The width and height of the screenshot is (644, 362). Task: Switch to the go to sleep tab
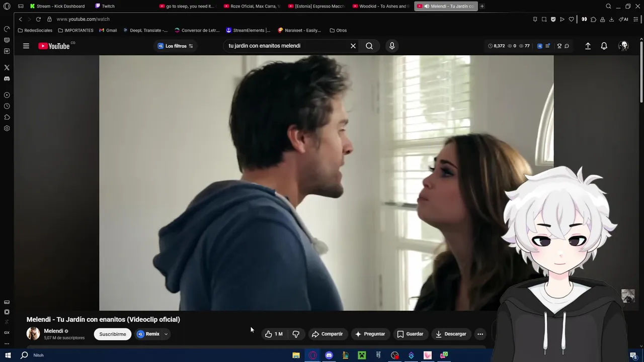click(x=187, y=6)
